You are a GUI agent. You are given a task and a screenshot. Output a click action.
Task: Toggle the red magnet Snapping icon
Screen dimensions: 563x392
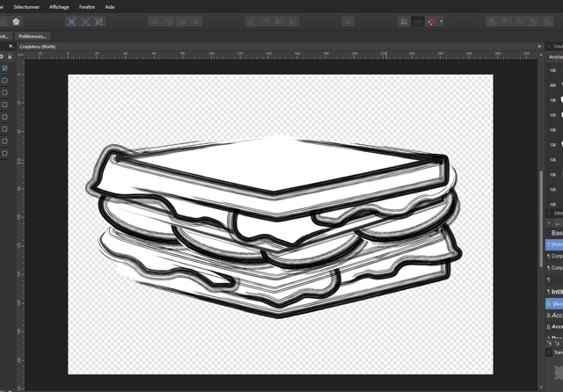click(432, 22)
